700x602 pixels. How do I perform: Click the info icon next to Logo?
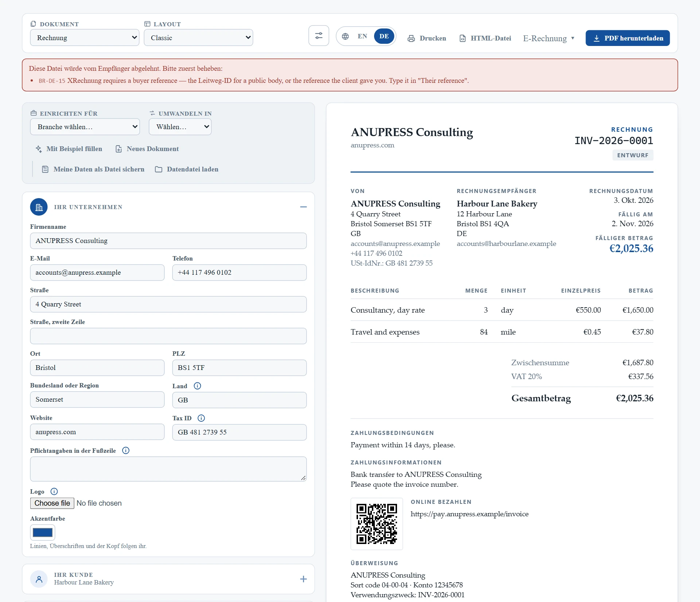(x=54, y=491)
